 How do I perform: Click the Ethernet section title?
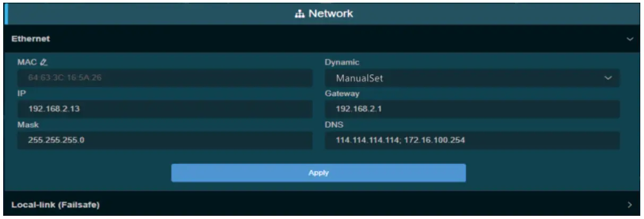click(x=31, y=39)
